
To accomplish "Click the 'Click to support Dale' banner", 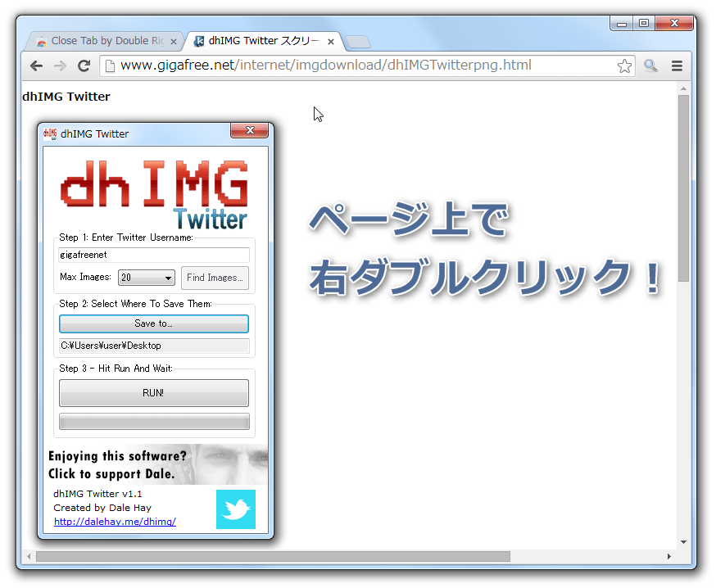I will point(156,464).
